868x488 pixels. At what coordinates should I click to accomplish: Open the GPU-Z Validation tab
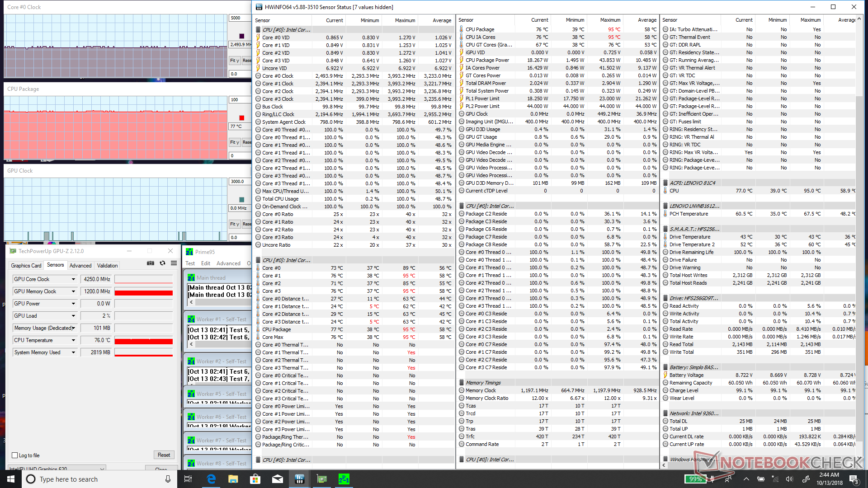pos(108,266)
